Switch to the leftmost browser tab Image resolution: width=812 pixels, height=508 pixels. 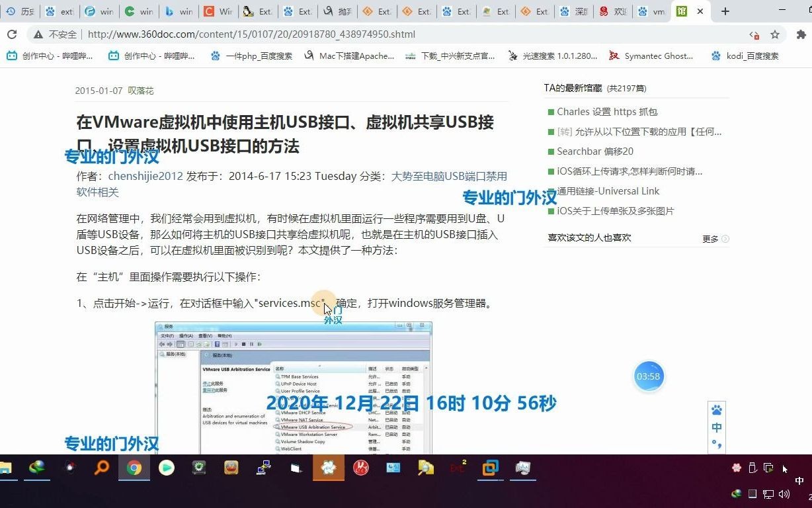(x=20, y=11)
